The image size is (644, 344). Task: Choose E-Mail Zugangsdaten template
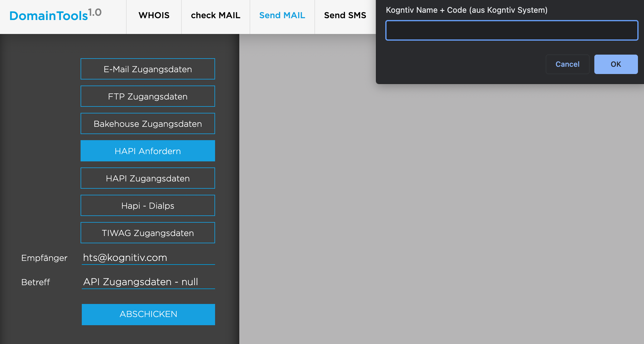(148, 69)
